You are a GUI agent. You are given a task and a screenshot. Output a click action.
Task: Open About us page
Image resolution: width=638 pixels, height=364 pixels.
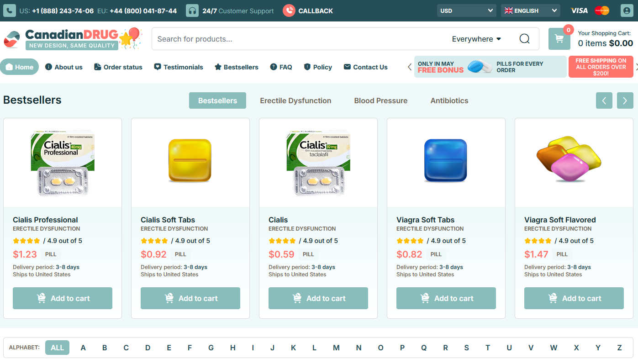point(64,67)
